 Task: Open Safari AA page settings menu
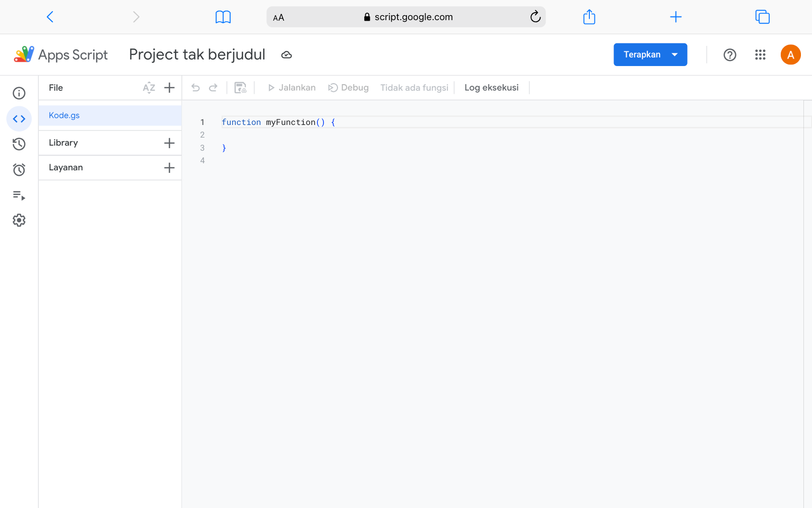coord(279,18)
